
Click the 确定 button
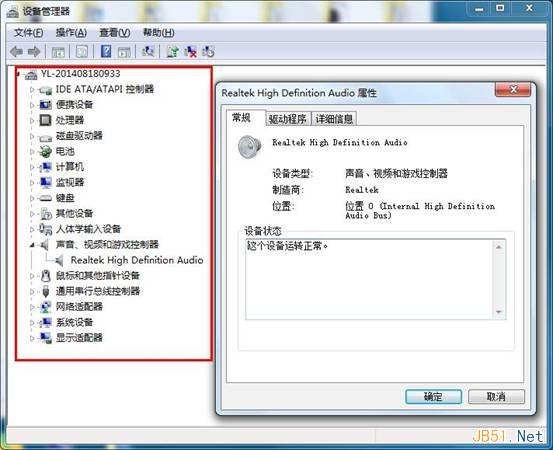pos(433,397)
